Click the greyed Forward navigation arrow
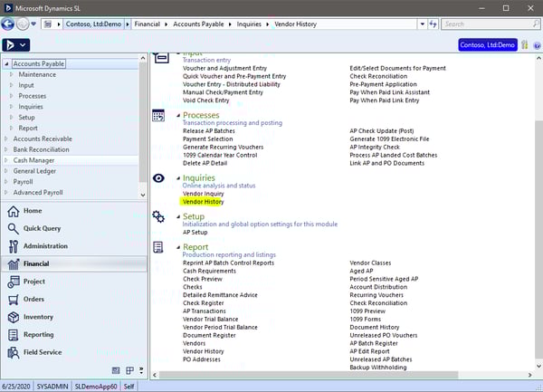The height and width of the screenshot is (392, 543). [23, 24]
